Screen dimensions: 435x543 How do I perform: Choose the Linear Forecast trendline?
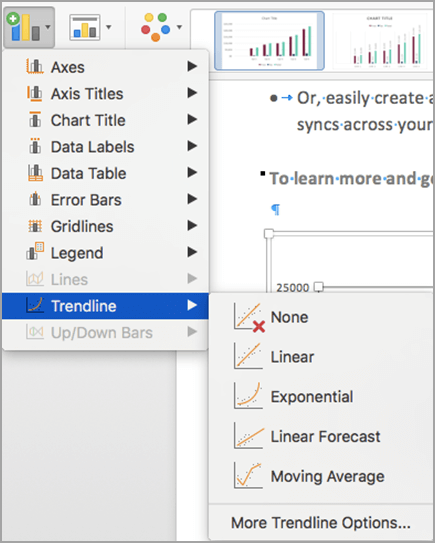coord(321,436)
